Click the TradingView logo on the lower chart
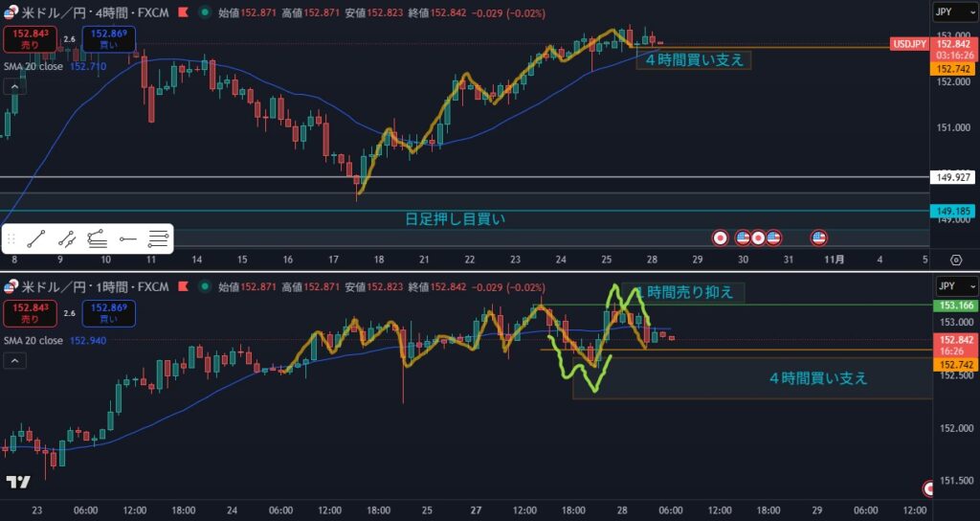 [16, 482]
